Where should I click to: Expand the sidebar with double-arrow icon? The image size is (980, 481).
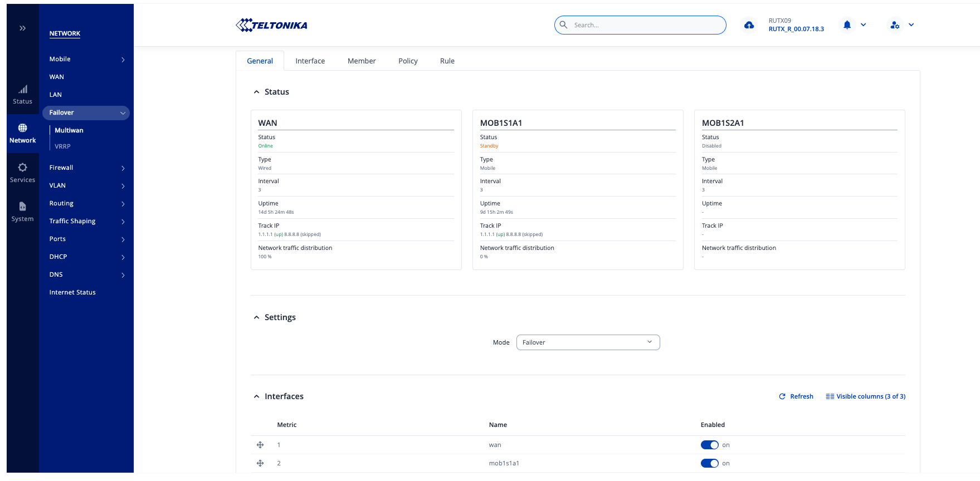click(x=23, y=28)
